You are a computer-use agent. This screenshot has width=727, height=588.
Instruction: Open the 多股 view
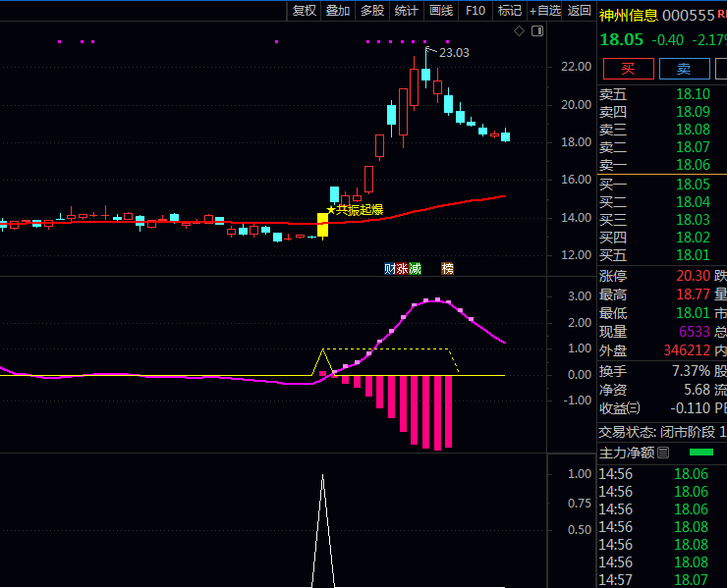(x=372, y=10)
